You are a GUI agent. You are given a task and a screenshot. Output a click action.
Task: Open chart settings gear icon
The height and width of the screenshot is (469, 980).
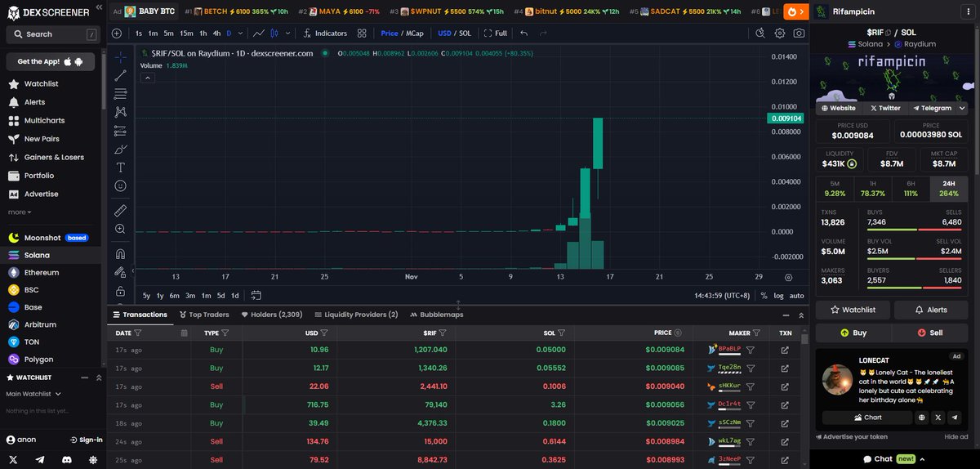coord(780,33)
